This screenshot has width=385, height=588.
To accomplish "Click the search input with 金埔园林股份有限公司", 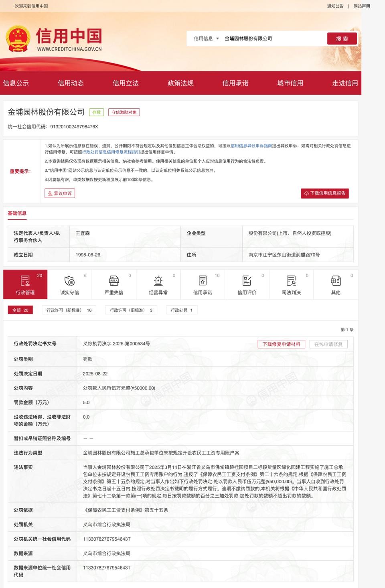I will point(273,39).
